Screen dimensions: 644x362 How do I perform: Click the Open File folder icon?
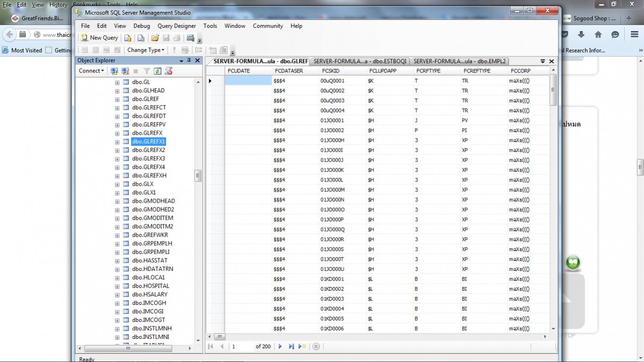[155, 38]
